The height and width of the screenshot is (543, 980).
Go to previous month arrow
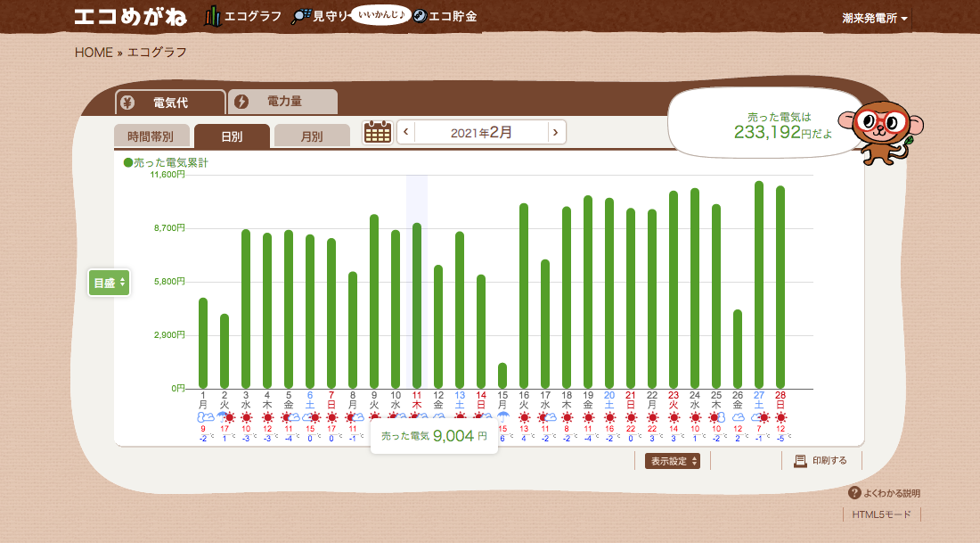406,133
